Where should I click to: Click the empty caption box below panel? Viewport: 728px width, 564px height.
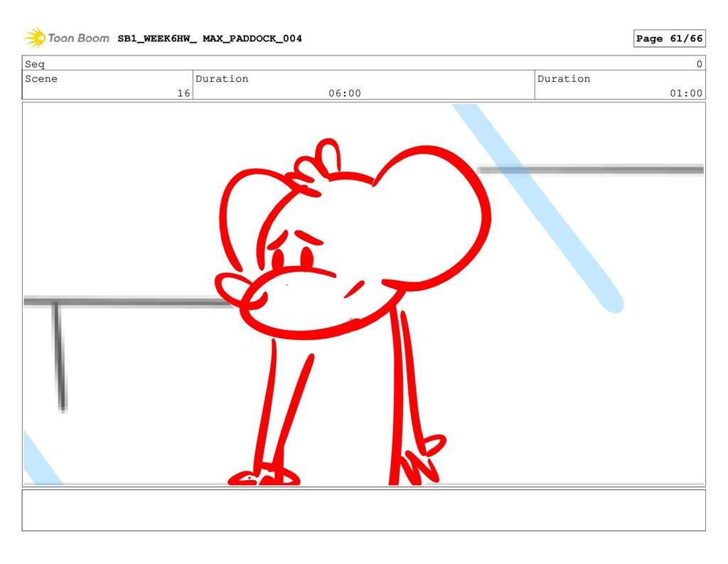point(363,510)
